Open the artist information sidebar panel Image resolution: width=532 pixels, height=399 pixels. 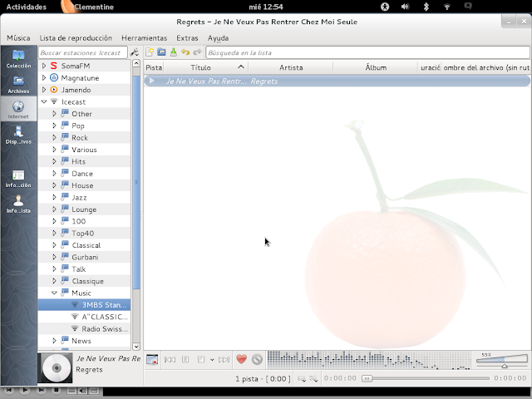(18, 204)
